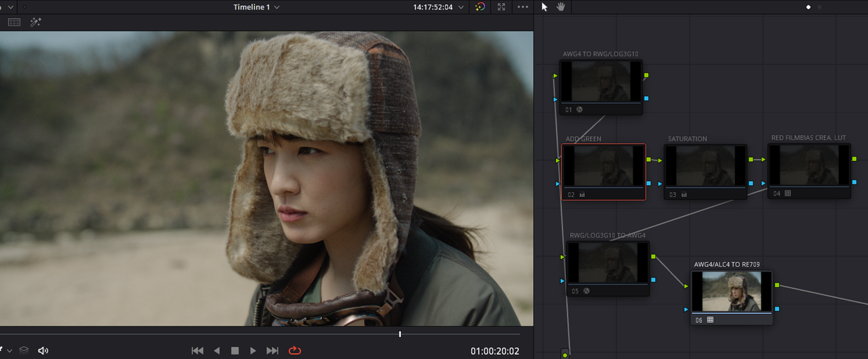Click the playhead marker on the scrub bar
Image resolution: width=868 pixels, height=359 pixels.
400,334
